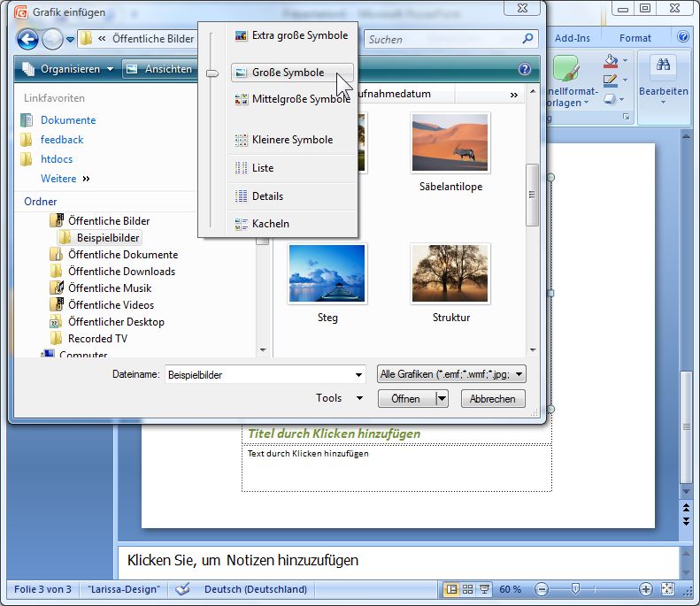Click the shape effects icon
The width and height of the screenshot is (700, 606).
(x=610, y=99)
